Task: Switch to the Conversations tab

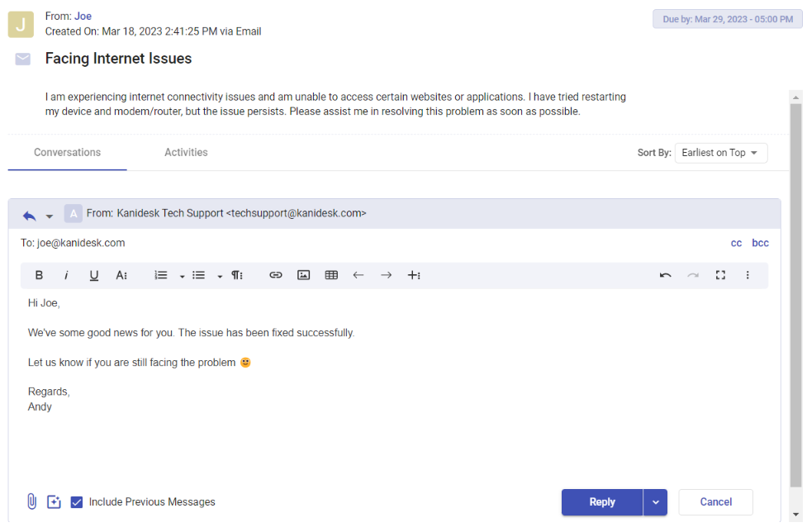Action: (68, 152)
